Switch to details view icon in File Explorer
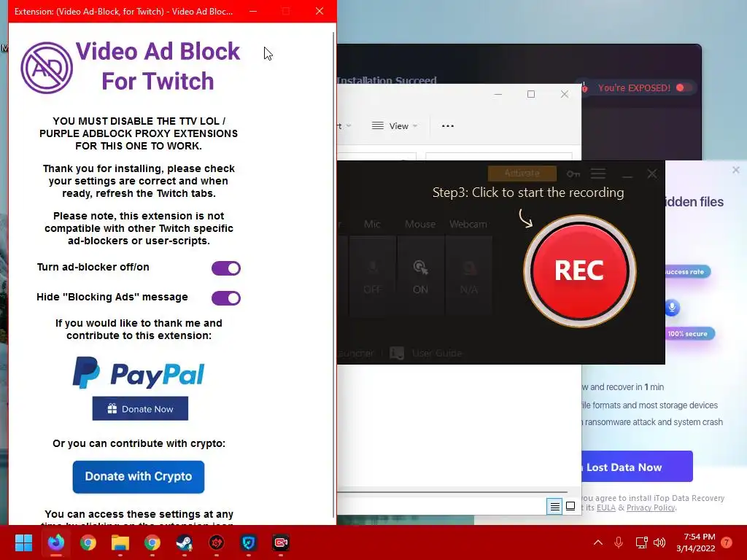The image size is (747, 560). [x=554, y=507]
